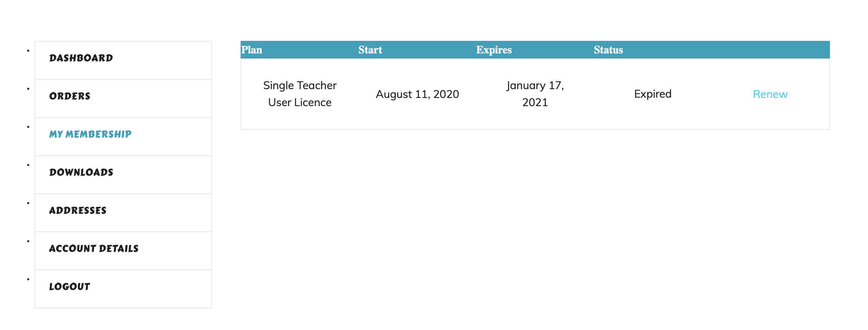This screenshot has width=868, height=330.
Task: Click the Start column header
Action: (x=370, y=50)
